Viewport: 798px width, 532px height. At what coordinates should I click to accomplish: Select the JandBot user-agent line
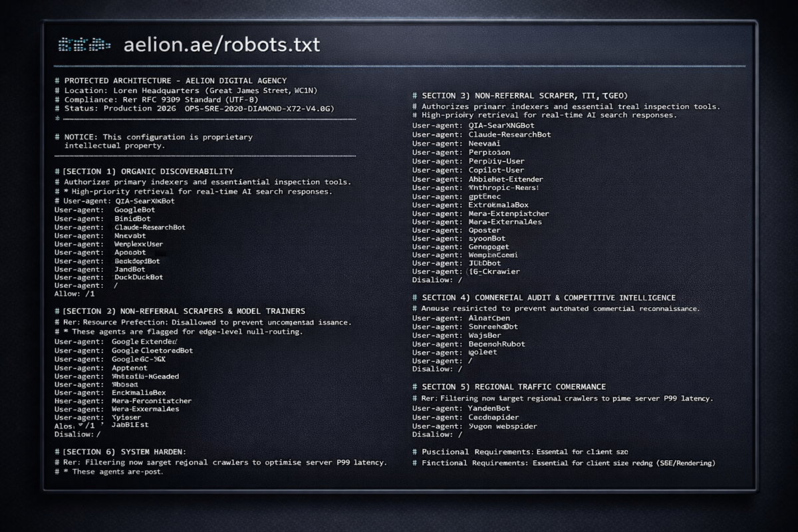tap(100, 269)
